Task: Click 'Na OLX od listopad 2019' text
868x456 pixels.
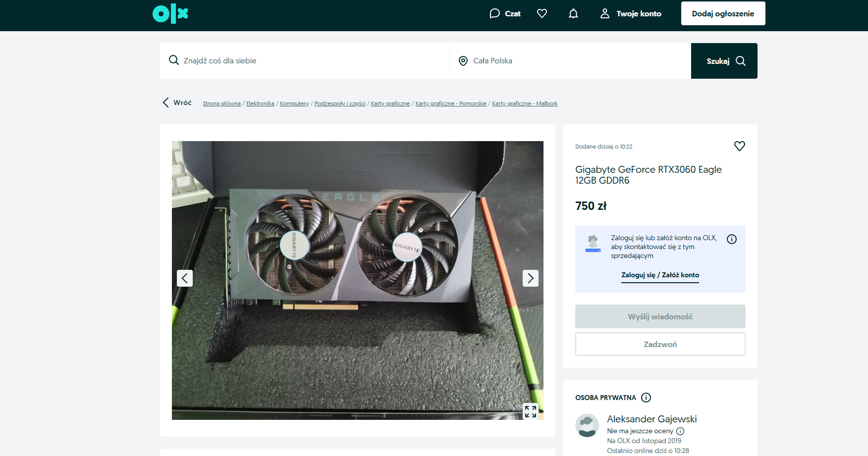Action: pos(644,441)
